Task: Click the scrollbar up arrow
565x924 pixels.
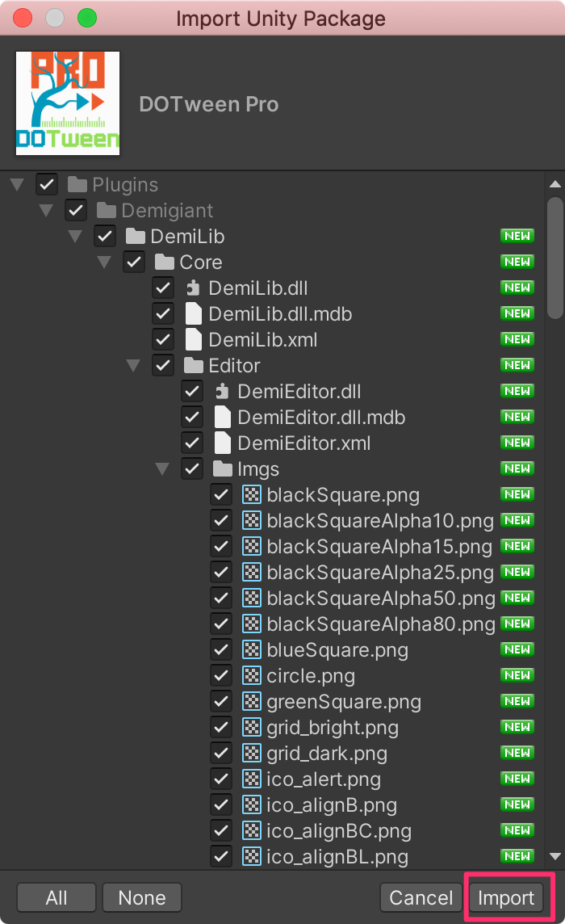Action: click(555, 184)
